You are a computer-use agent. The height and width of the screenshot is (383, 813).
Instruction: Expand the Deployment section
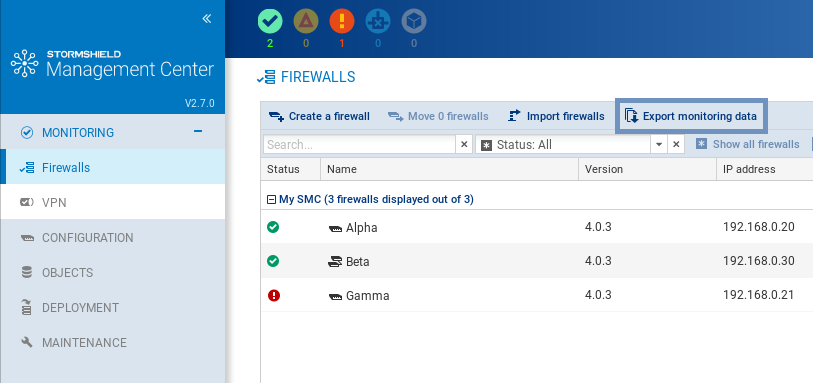[x=113, y=307]
